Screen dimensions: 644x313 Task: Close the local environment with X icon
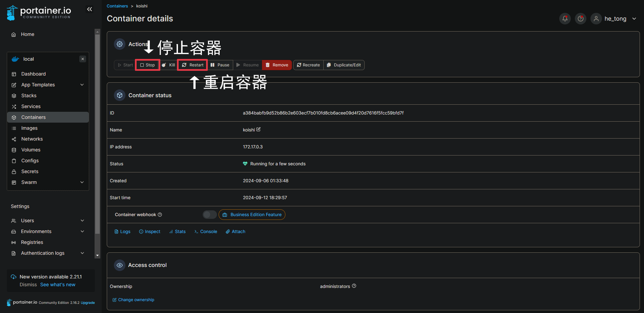click(82, 59)
